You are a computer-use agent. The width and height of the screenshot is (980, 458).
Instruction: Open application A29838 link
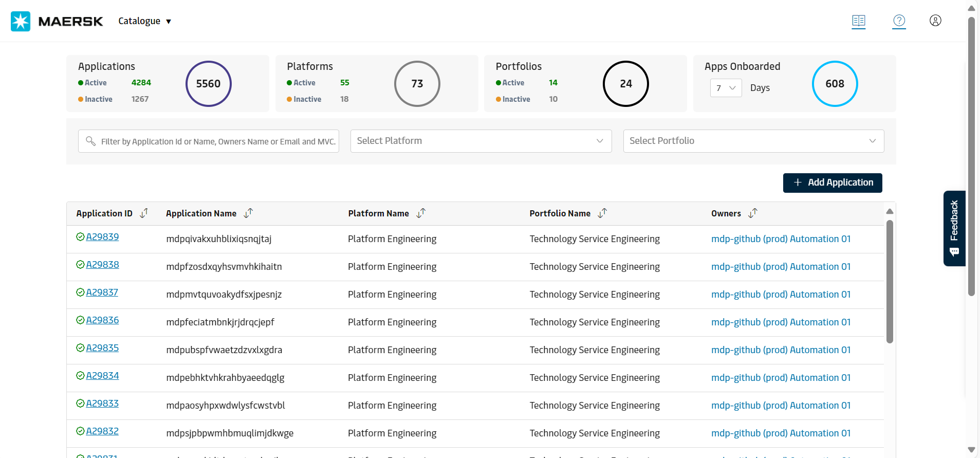coord(102,265)
